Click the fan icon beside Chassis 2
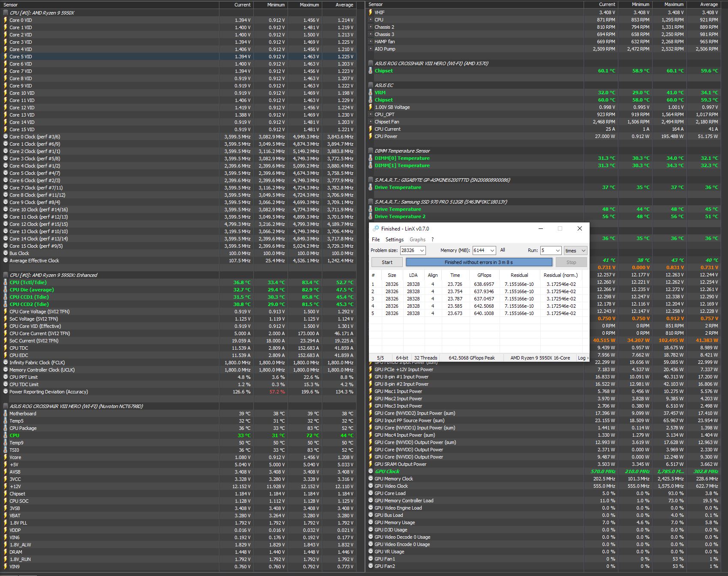This screenshot has height=576, width=728. [371, 27]
